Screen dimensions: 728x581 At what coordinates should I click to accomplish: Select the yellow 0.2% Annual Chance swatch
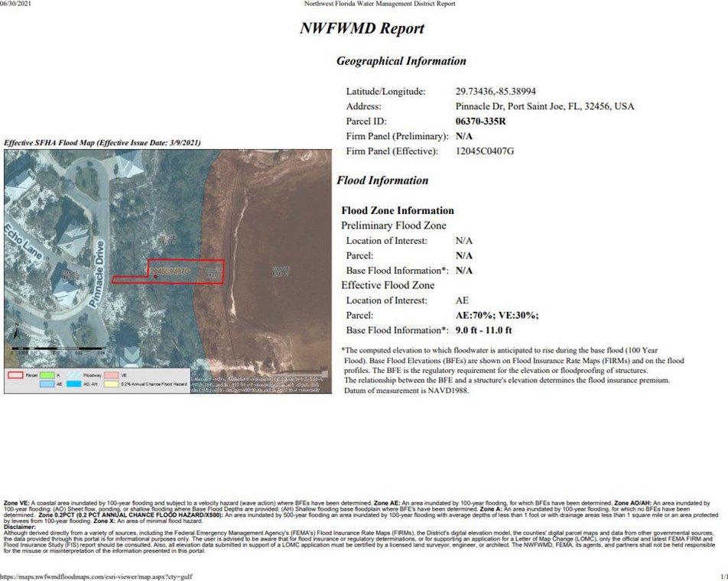click(x=112, y=385)
